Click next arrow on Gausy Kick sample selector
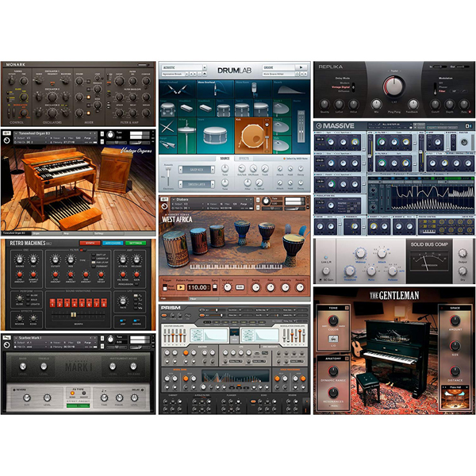This screenshot has height=476, width=476. tap(213, 170)
